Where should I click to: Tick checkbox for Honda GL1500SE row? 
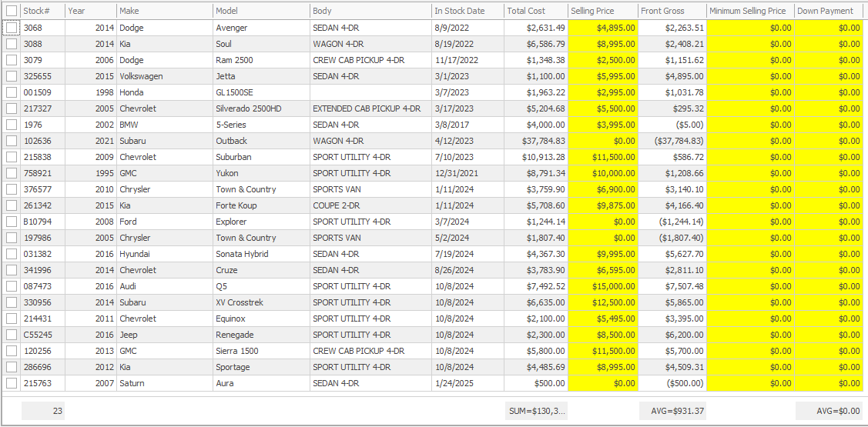pyautogui.click(x=12, y=92)
